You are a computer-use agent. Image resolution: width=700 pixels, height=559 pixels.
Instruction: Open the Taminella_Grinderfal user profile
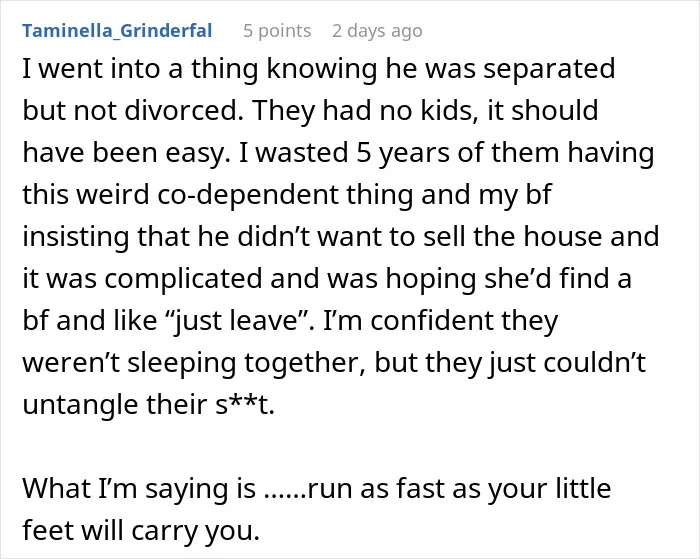pos(117,31)
